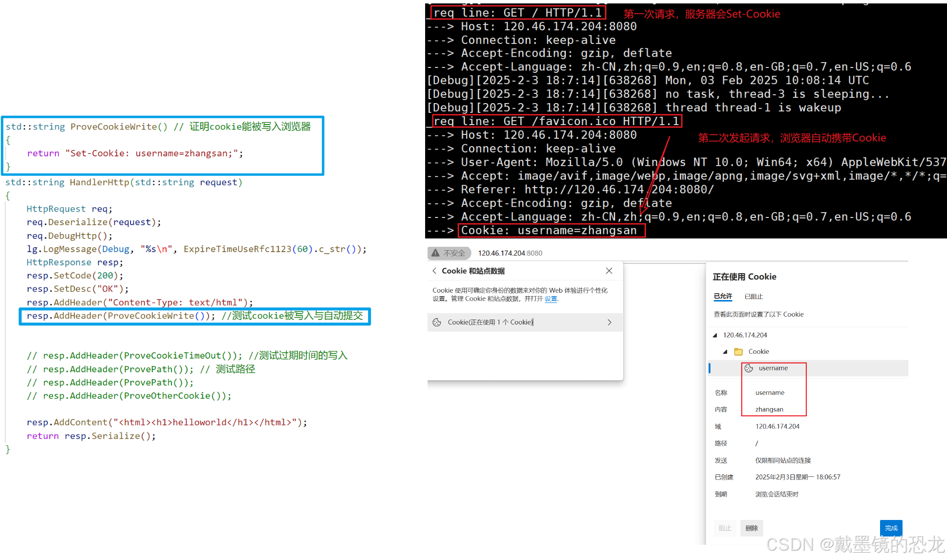The height and width of the screenshot is (560, 947).
Task: Click the return "Set-Cookie: username=zhangsan;" code line
Action: 135,153
